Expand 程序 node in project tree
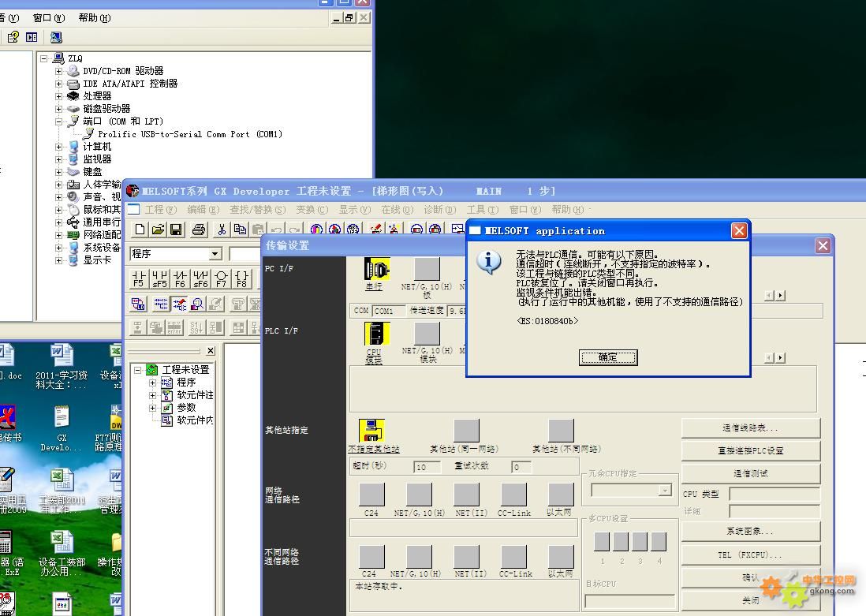Screen dimensions: 866x616 [152, 383]
